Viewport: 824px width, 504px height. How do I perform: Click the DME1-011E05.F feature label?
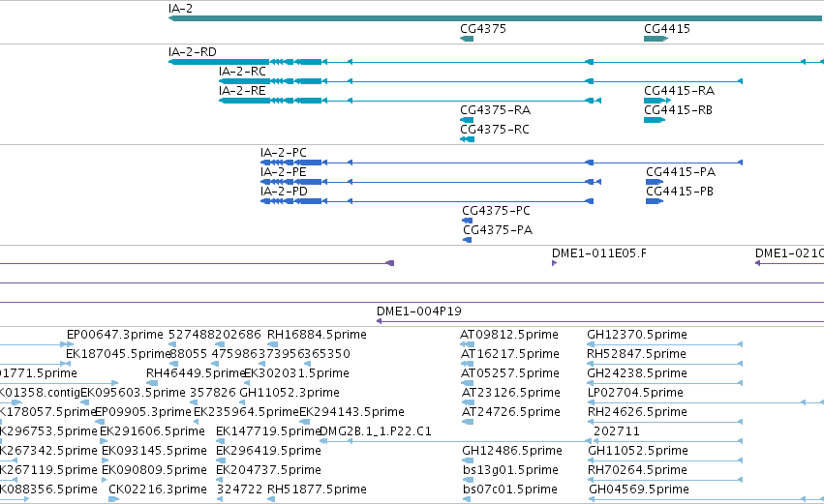pos(599,253)
